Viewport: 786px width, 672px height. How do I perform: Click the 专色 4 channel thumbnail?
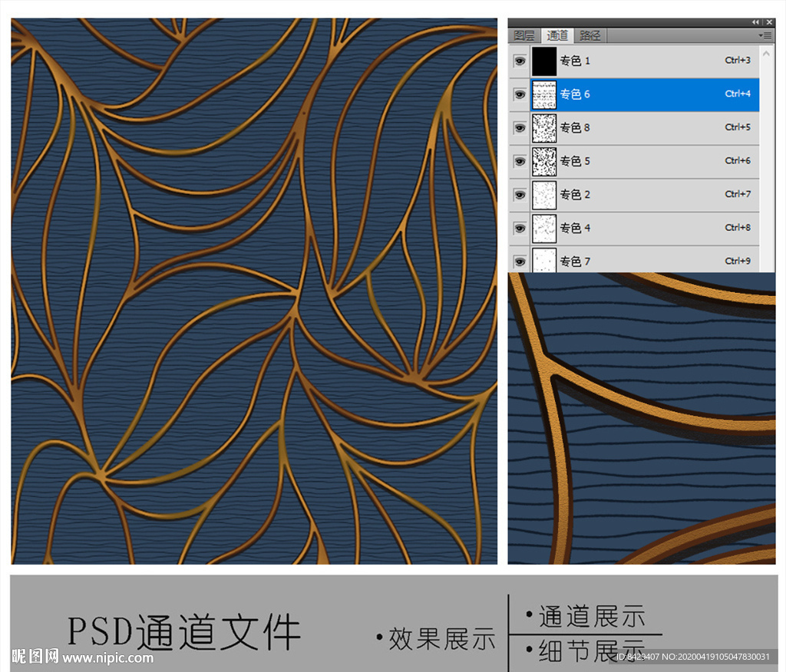click(544, 229)
